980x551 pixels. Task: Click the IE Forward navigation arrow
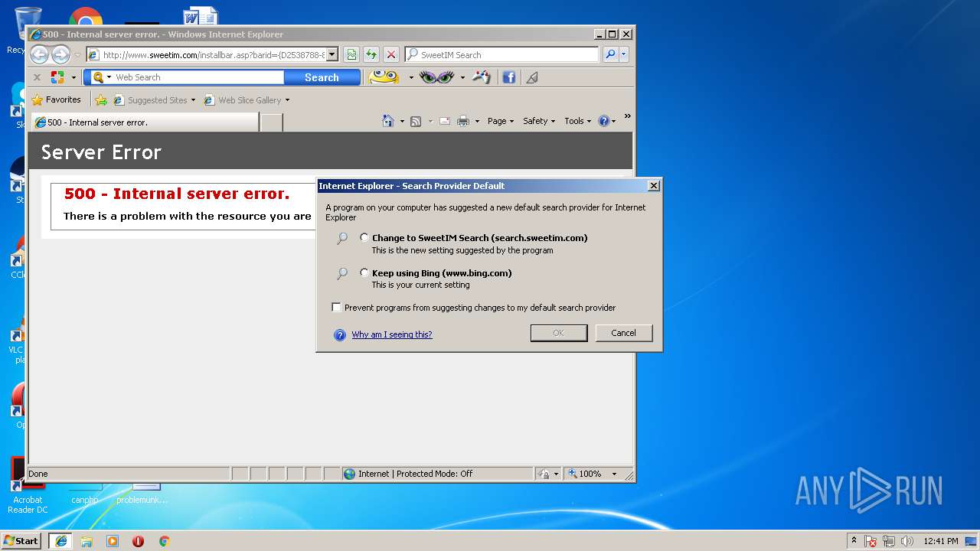pyautogui.click(x=60, y=54)
